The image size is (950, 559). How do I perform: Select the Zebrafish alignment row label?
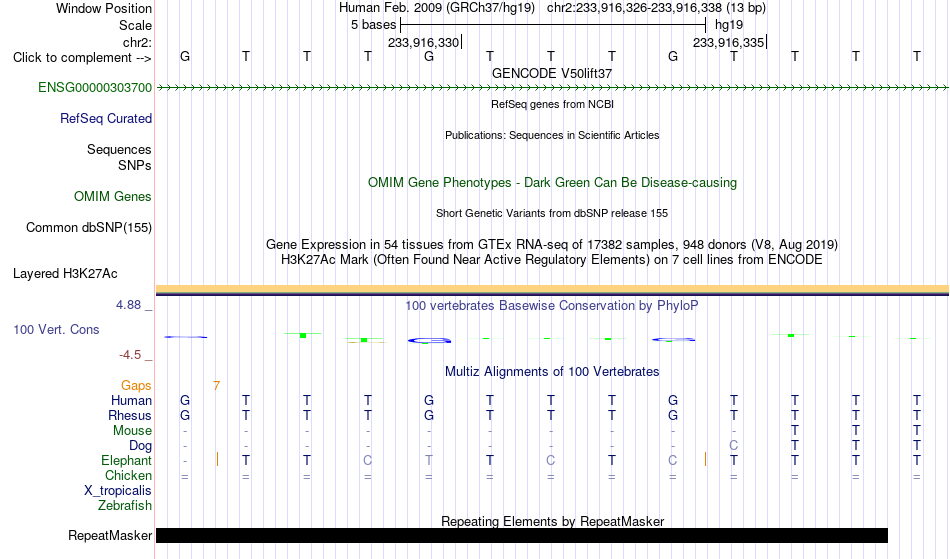point(125,505)
